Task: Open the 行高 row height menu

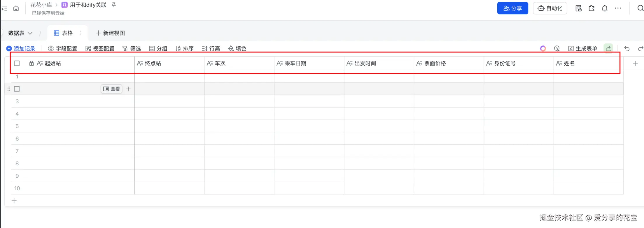Action: tap(211, 48)
